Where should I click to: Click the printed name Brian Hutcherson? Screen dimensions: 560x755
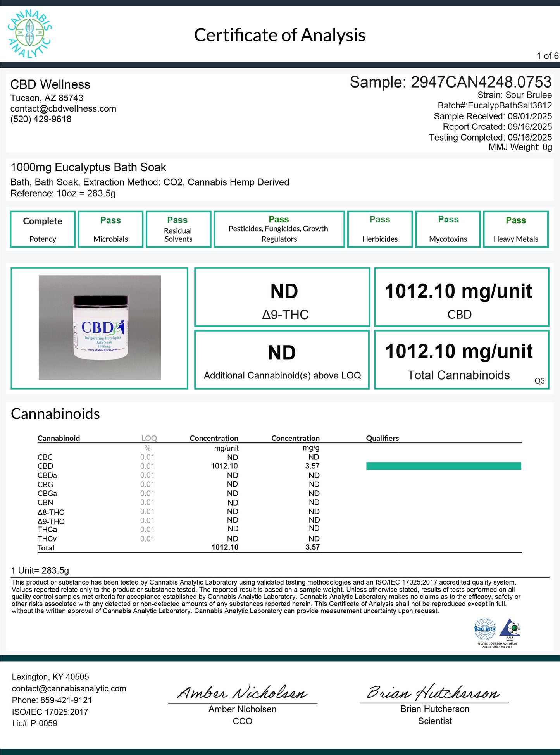coord(435,709)
